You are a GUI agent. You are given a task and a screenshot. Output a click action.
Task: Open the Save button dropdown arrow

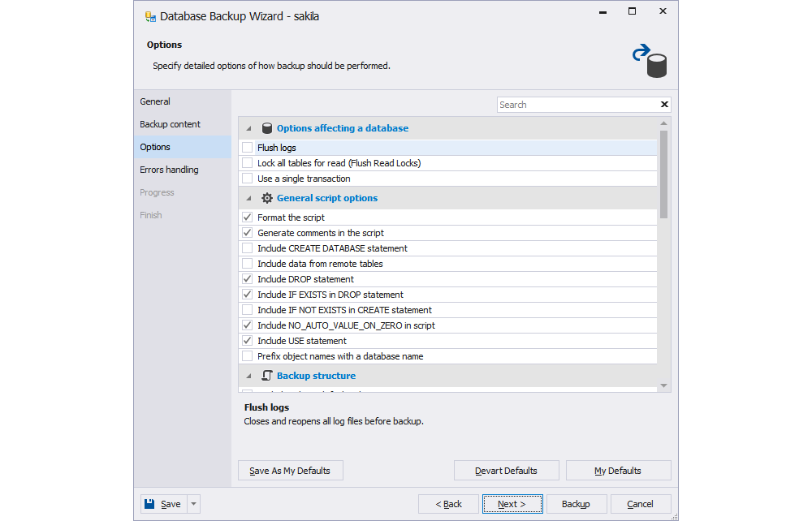(192, 503)
